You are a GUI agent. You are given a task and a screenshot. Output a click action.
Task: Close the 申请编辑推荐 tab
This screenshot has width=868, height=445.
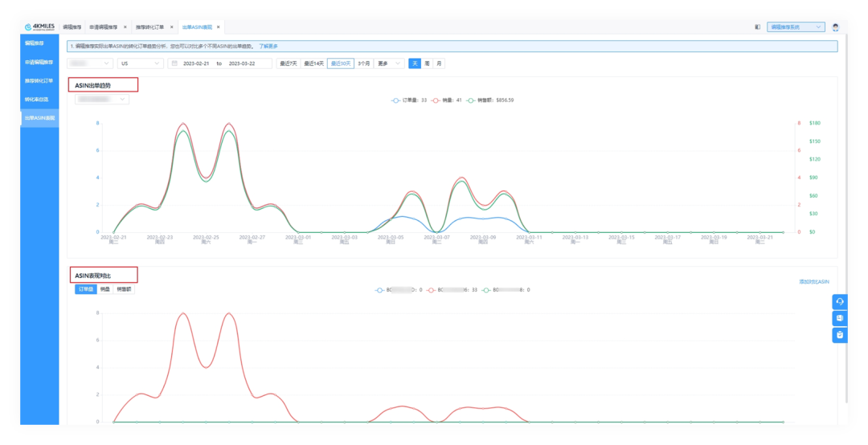coord(125,27)
